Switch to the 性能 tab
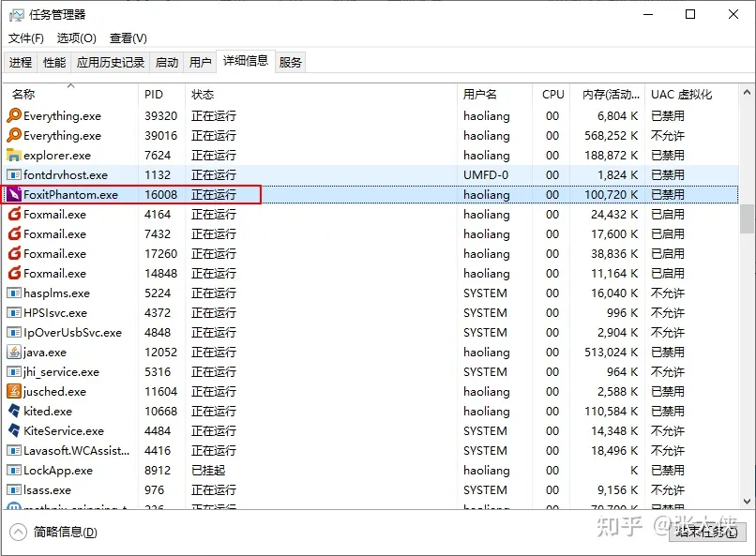This screenshot has height=556, width=756. [x=54, y=62]
